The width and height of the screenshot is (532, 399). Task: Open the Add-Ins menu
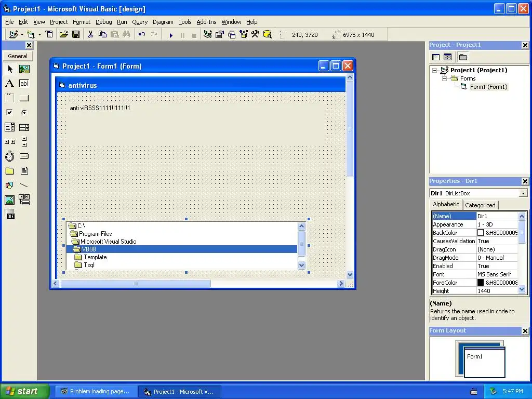[206, 22]
